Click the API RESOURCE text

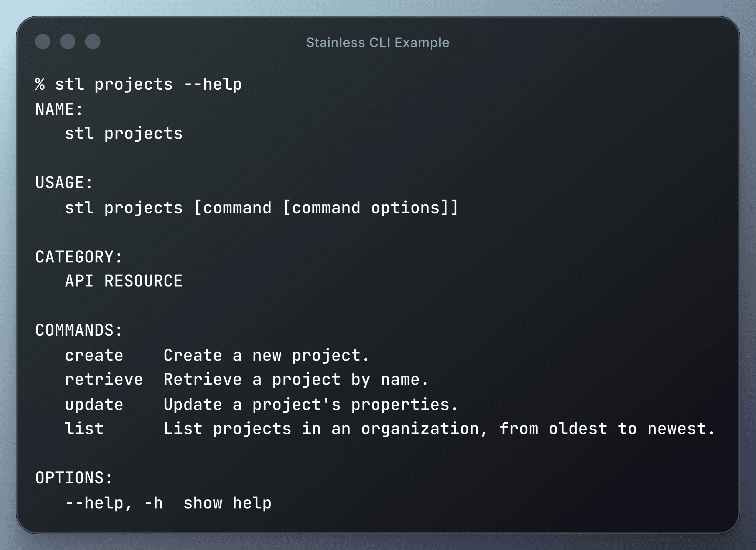[x=124, y=281]
